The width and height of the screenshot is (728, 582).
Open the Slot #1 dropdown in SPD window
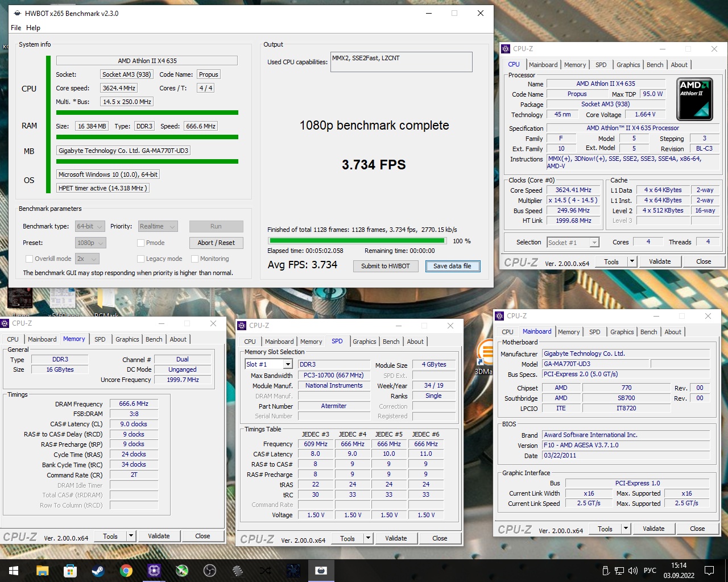(269, 364)
